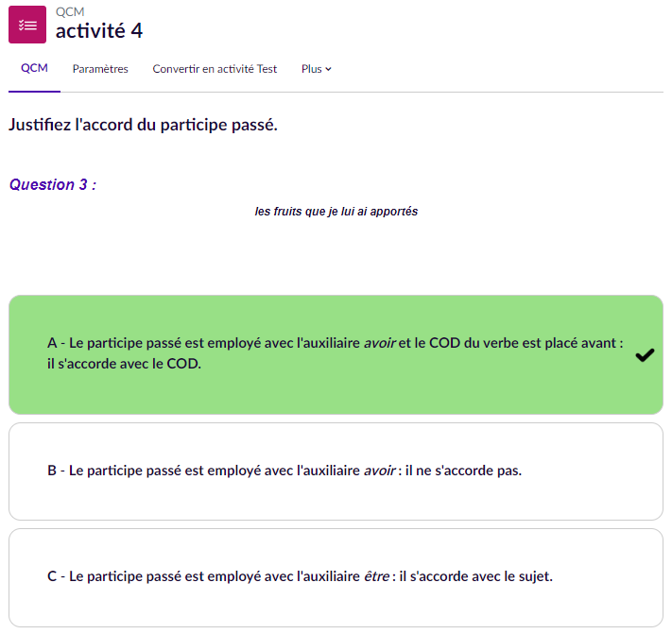Open the Paramètres tab
672x634 pixels.
click(x=100, y=69)
